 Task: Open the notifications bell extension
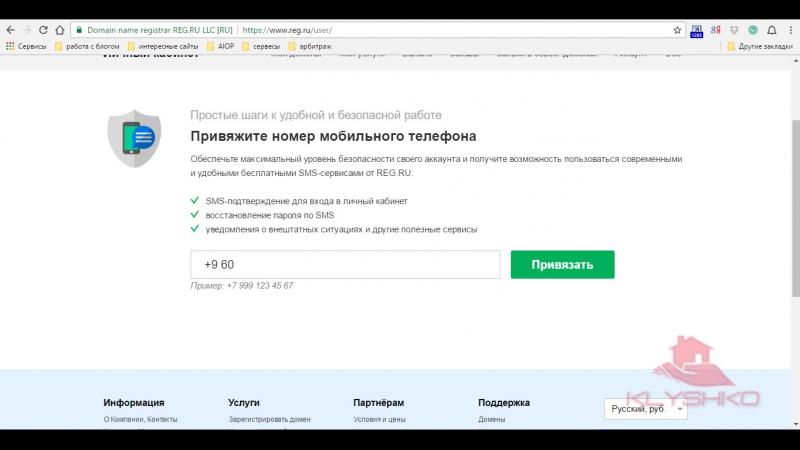click(772, 30)
